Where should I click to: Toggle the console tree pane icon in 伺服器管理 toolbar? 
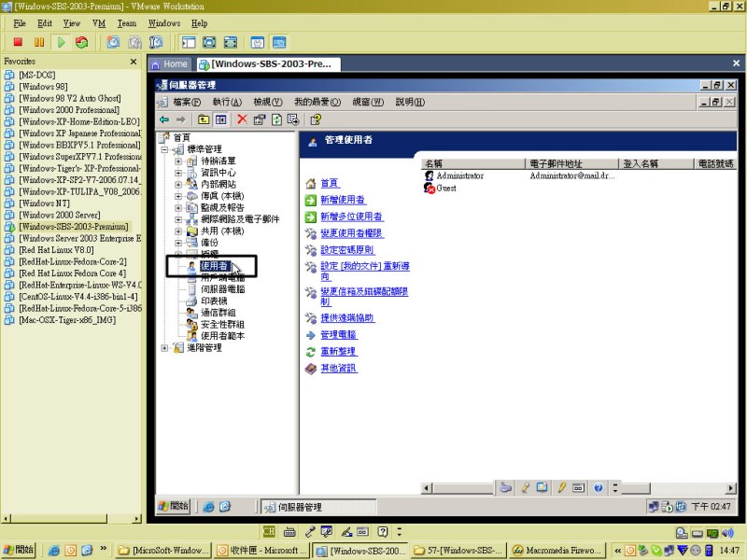(x=220, y=119)
